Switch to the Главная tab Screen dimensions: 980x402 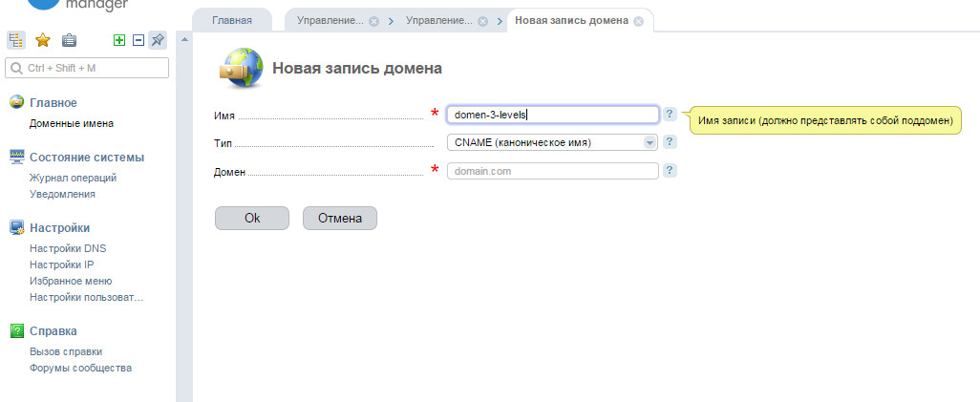tap(232, 20)
